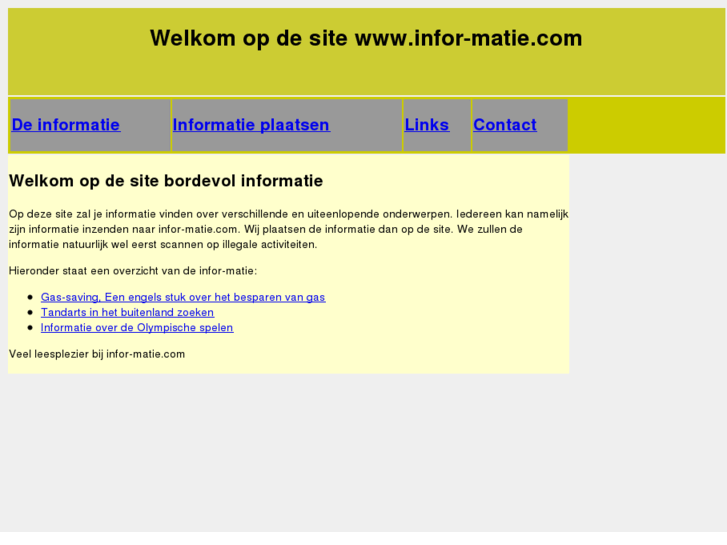
Task: Open the Links navigation item
Action: [427, 125]
